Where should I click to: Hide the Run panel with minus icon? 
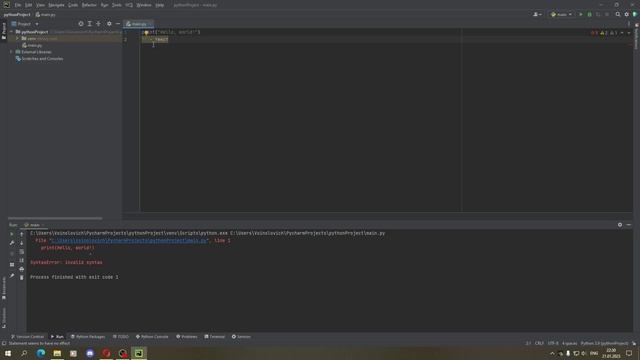[x=629, y=225]
